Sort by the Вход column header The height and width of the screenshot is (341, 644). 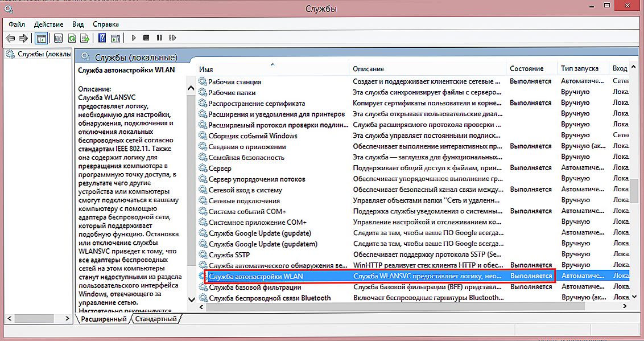coord(620,69)
